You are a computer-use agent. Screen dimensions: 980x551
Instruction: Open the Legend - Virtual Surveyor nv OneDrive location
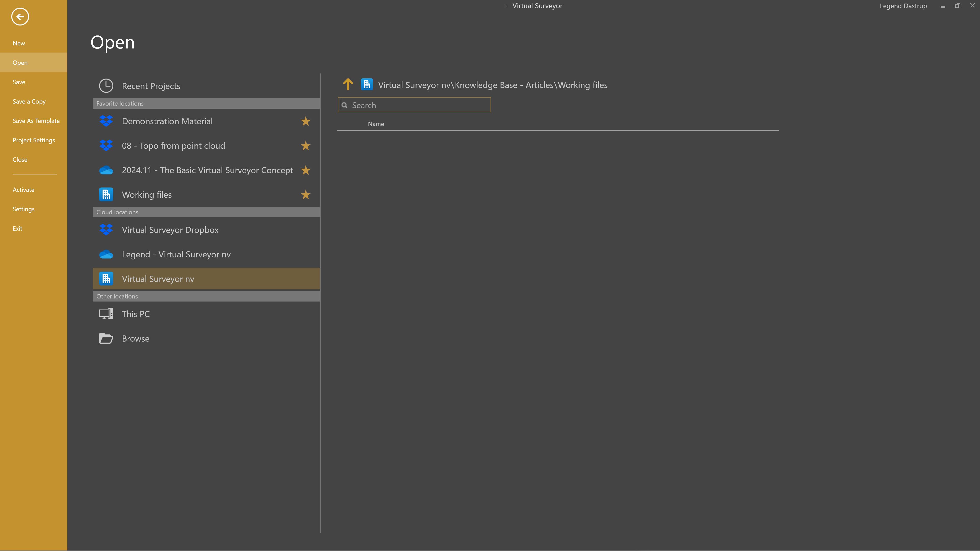point(176,254)
